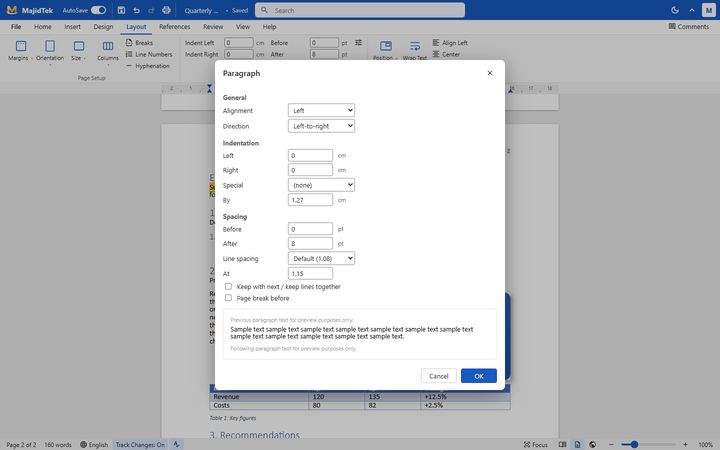
Task: Click the 160 words count
Action: [58, 444]
